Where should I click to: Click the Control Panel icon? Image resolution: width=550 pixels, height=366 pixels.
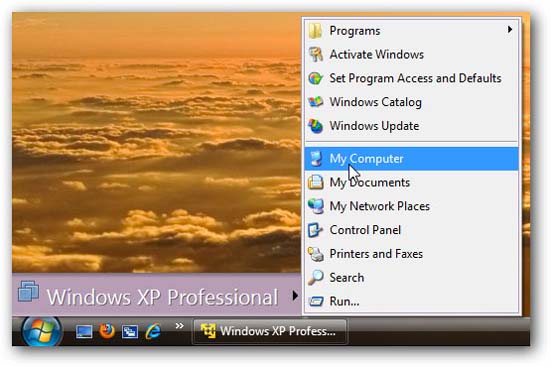coord(315,230)
